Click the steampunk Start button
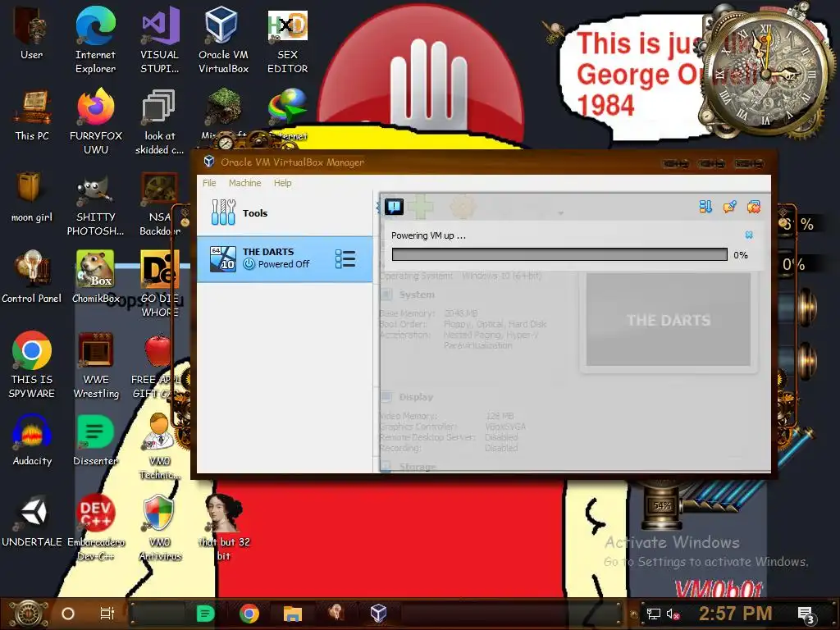Screen dimensions: 840x630 pos(30,614)
